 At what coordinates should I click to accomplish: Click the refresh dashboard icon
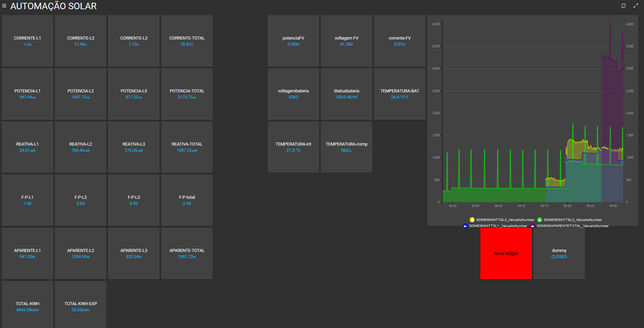point(624,6)
